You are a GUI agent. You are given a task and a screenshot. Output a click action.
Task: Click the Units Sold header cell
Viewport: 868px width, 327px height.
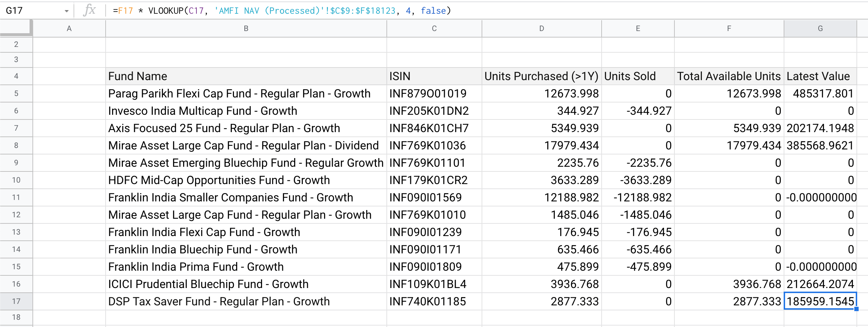click(x=638, y=76)
